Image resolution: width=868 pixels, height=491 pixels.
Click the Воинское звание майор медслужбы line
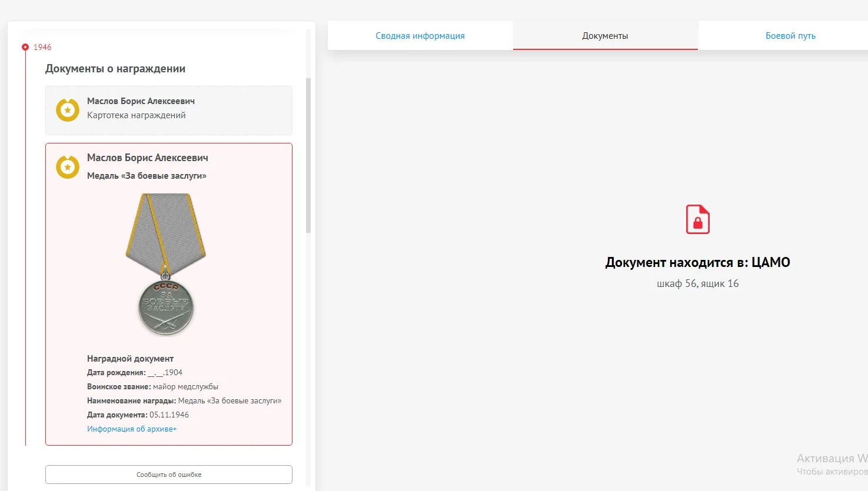[152, 387]
